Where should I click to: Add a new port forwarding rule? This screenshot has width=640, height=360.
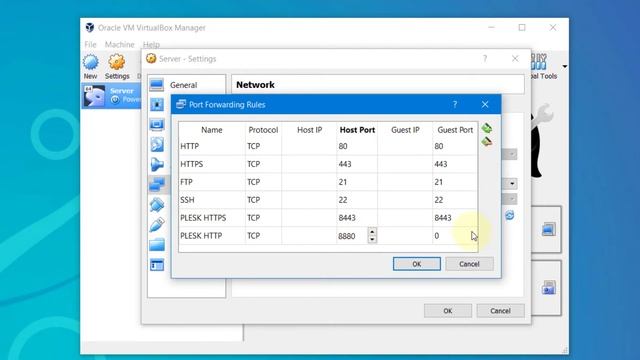(x=487, y=128)
